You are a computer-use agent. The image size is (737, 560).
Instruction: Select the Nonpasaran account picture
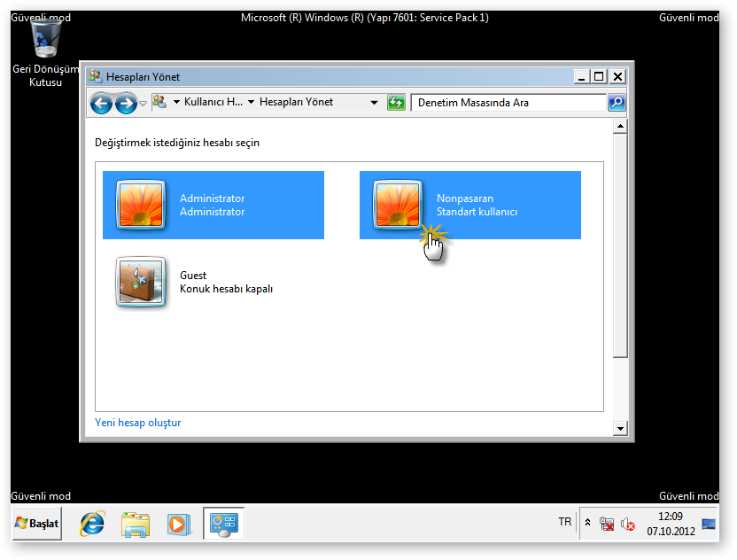click(x=397, y=205)
